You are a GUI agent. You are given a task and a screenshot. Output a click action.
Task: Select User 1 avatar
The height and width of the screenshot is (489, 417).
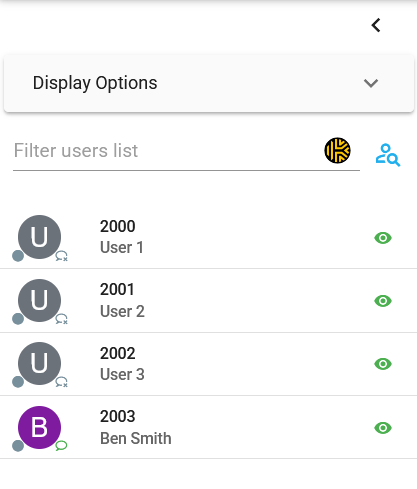tap(39, 237)
